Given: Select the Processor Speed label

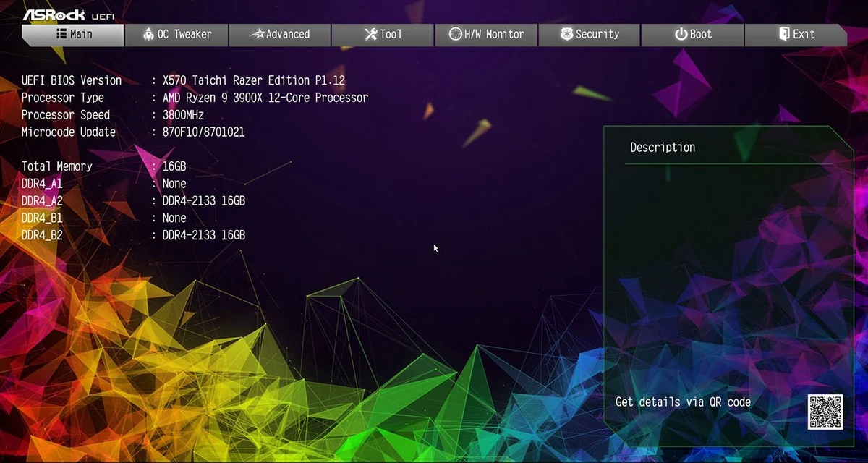Looking at the screenshot, I should (66, 115).
